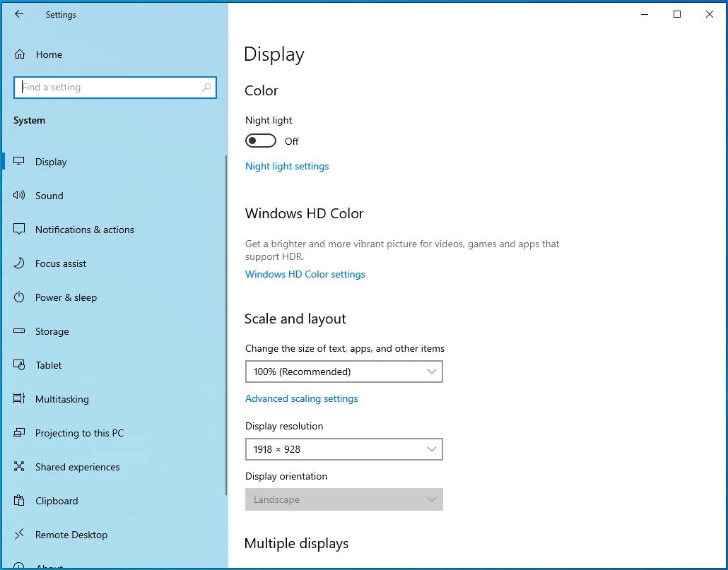The image size is (728, 570).
Task: Click the Home house icon
Action: (20, 54)
